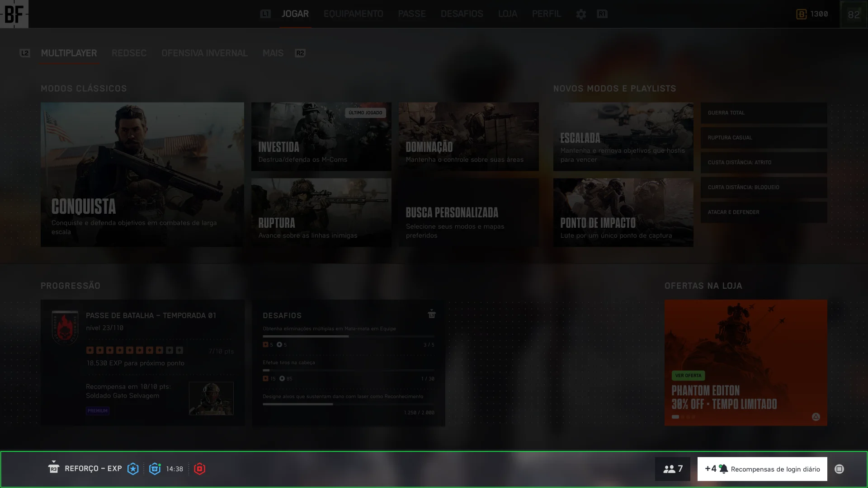Image resolution: width=868 pixels, height=488 pixels.
Task: Switch to the EQUIPAMENTO tab
Action: 353,14
